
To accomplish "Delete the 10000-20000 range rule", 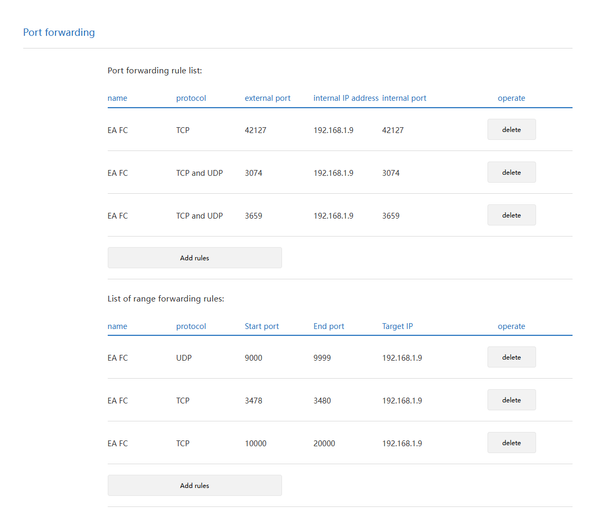I will 511,442.
